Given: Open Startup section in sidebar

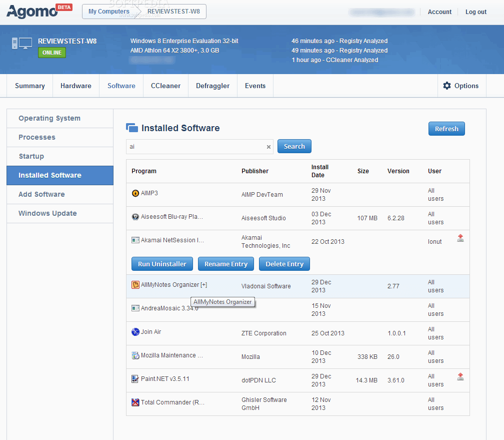Looking at the screenshot, I should point(60,156).
